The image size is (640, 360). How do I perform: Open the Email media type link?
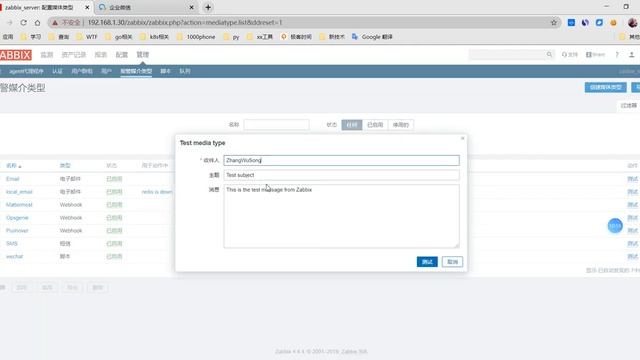point(13,179)
